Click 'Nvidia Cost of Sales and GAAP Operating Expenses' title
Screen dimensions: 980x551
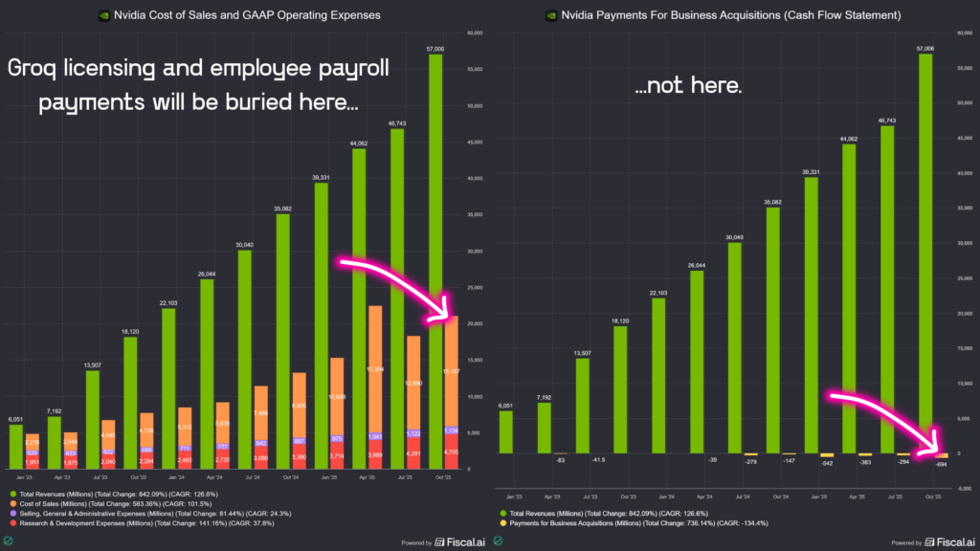247,15
